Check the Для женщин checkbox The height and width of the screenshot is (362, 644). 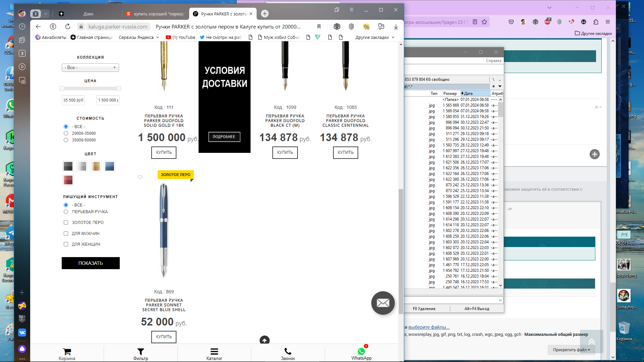click(66, 244)
